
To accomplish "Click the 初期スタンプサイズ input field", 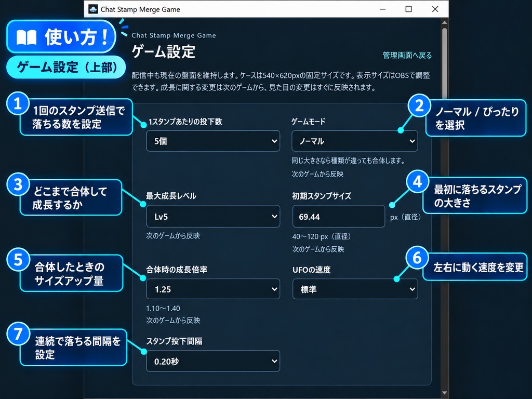I will pos(339,216).
